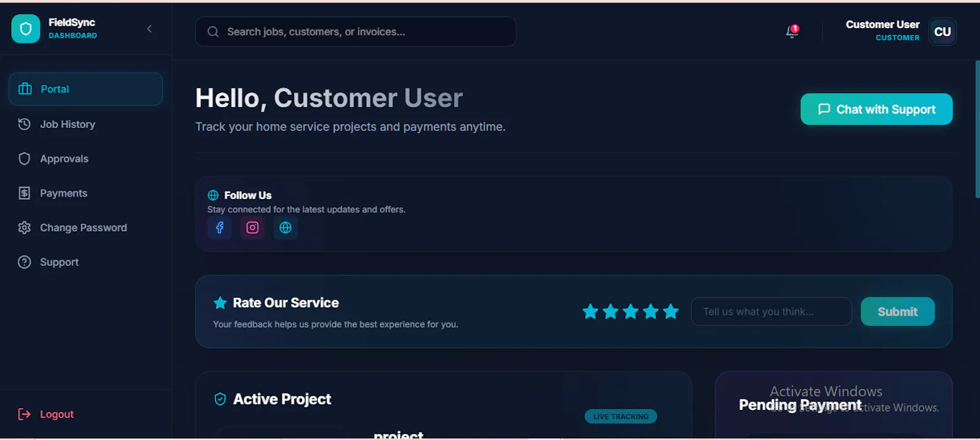This screenshot has height=440, width=980.
Task: Open the Portal menu item
Action: 86,89
